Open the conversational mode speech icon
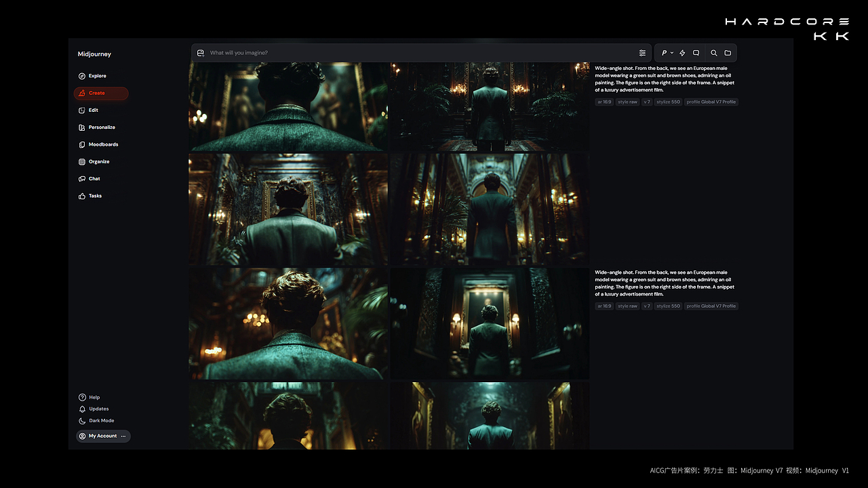This screenshot has height=488, width=868. click(x=696, y=53)
